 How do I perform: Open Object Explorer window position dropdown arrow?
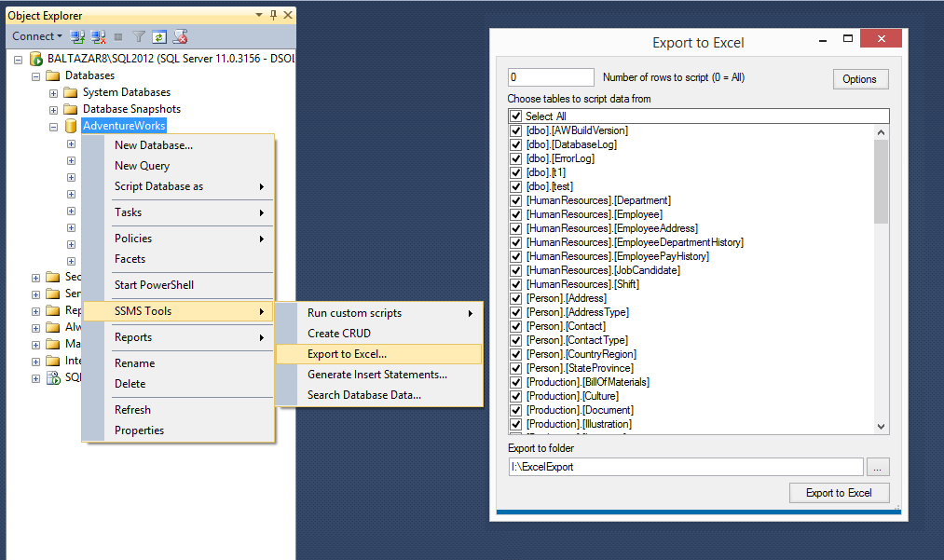point(259,15)
